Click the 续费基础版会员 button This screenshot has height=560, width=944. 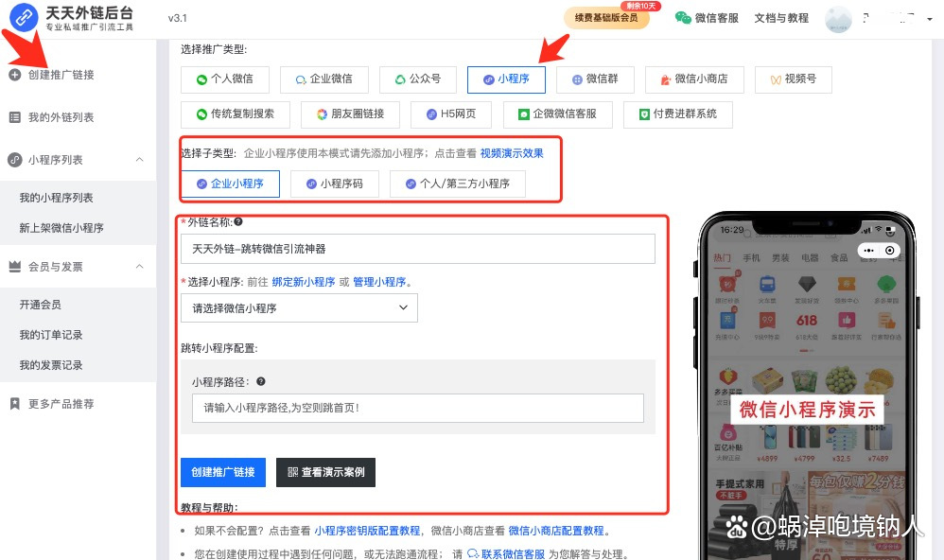click(x=606, y=17)
